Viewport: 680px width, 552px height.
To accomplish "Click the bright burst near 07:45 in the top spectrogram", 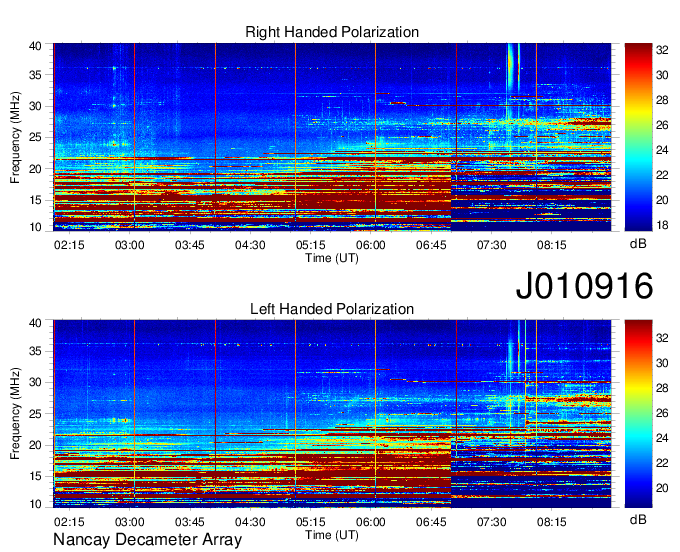I will pyautogui.click(x=511, y=65).
